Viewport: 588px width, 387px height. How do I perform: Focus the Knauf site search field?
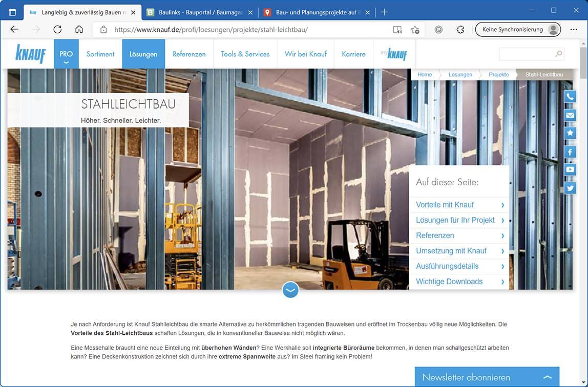(x=531, y=54)
